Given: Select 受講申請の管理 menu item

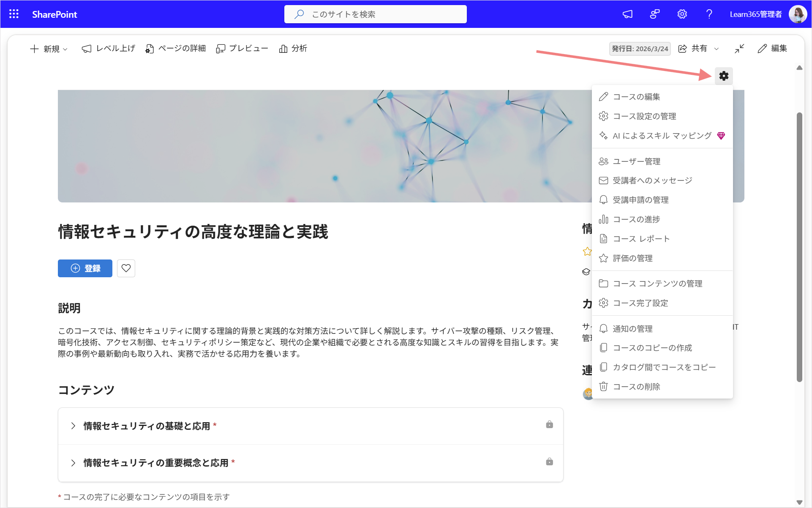Looking at the screenshot, I should coord(662,200).
